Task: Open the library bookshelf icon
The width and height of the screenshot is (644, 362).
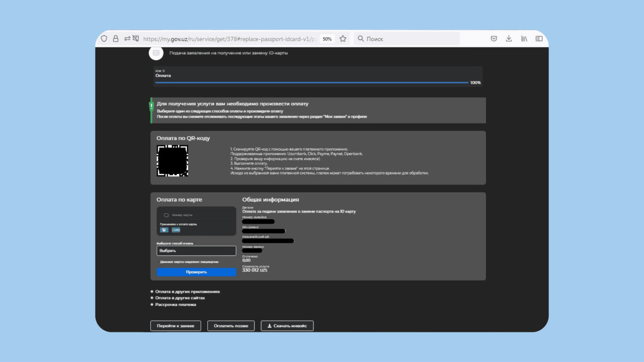Action: click(524, 39)
